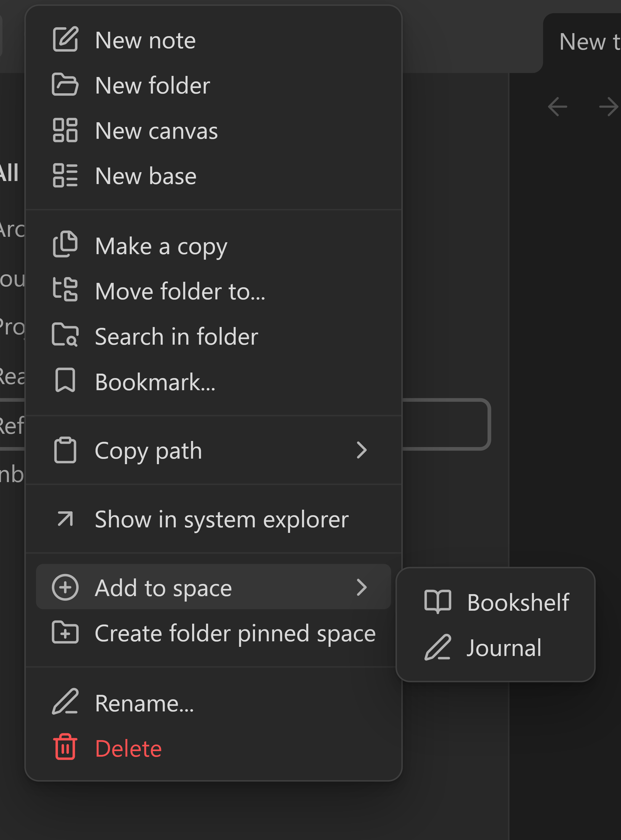Click the Create folder pinned space label
This screenshot has height=840, width=621.
pos(235,634)
